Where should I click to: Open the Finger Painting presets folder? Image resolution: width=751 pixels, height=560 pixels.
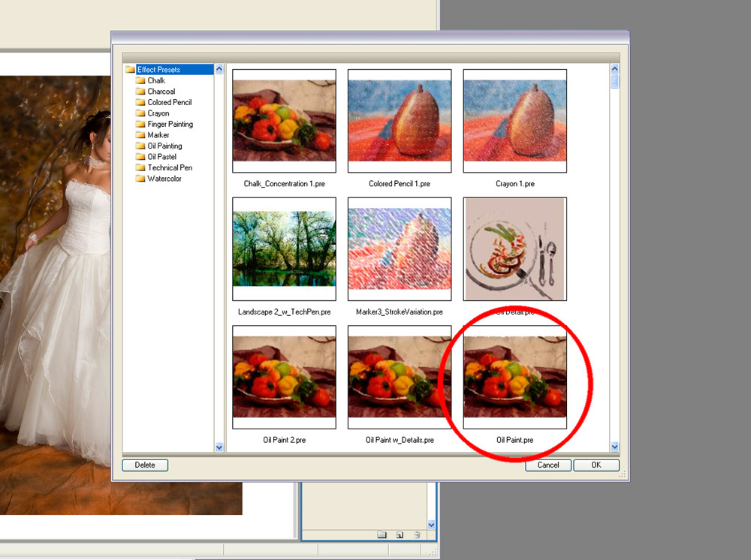(170, 124)
